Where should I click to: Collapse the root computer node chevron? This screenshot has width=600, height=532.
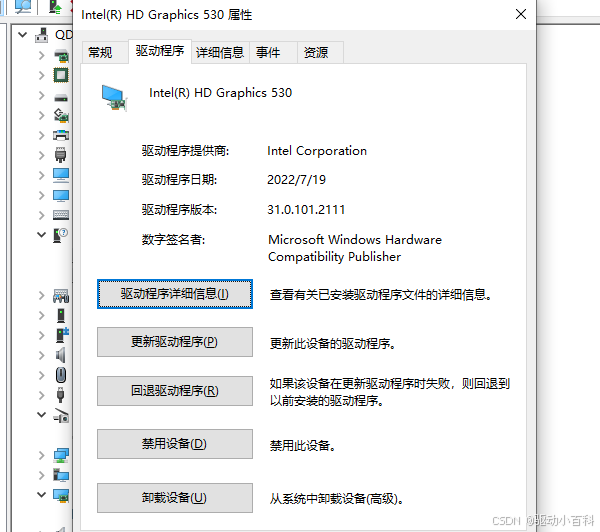tap(23, 35)
